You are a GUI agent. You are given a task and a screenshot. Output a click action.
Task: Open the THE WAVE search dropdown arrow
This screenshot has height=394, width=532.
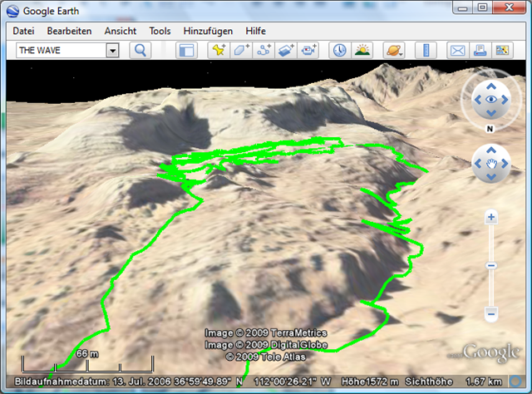click(x=112, y=50)
